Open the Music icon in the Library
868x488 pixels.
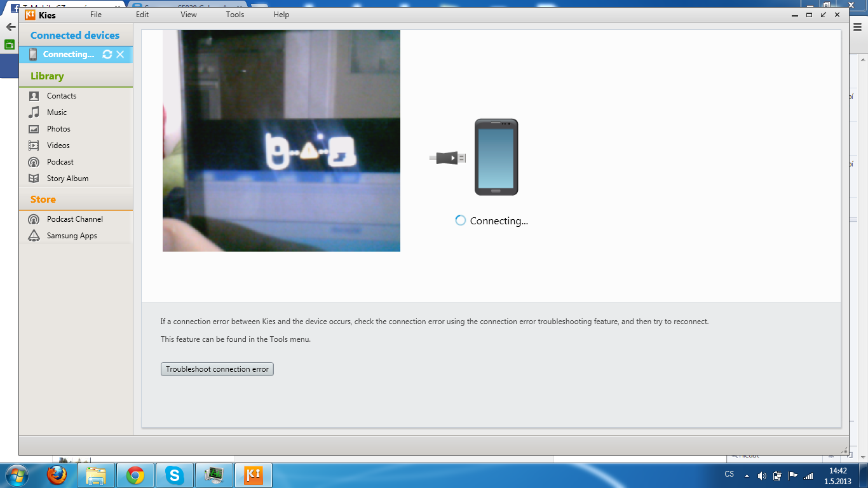coord(34,112)
